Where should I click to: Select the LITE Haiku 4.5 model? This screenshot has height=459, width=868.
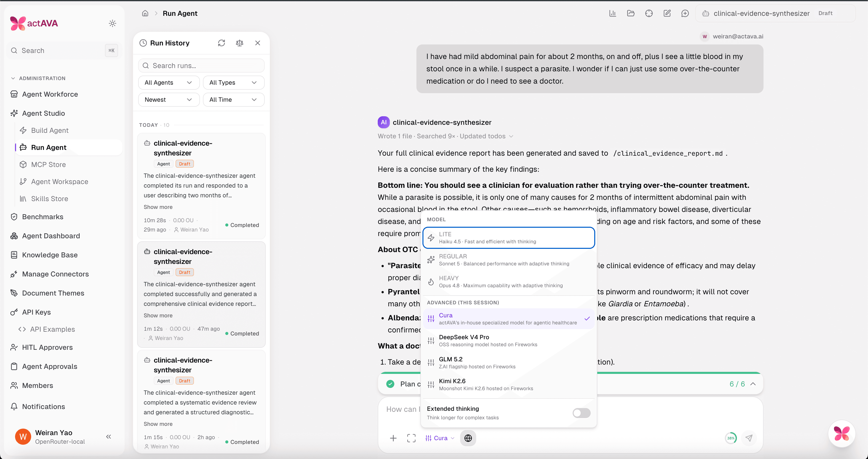pos(508,238)
